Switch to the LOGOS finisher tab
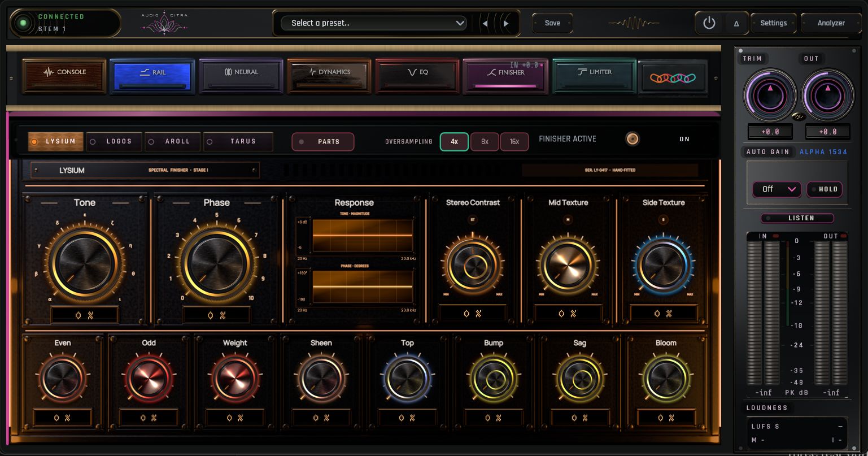 click(x=115, y=141)
